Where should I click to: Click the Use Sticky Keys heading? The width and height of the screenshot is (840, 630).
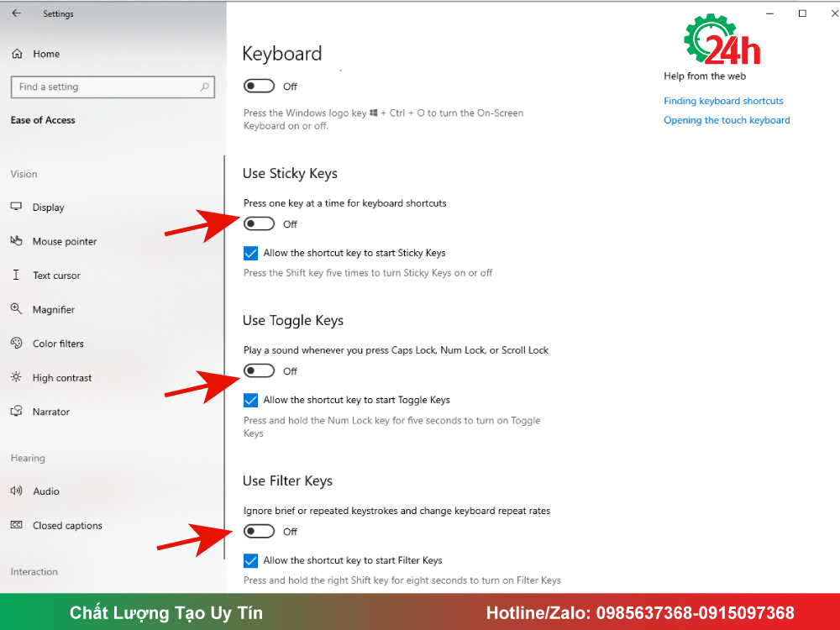click(x=290, y=174)
